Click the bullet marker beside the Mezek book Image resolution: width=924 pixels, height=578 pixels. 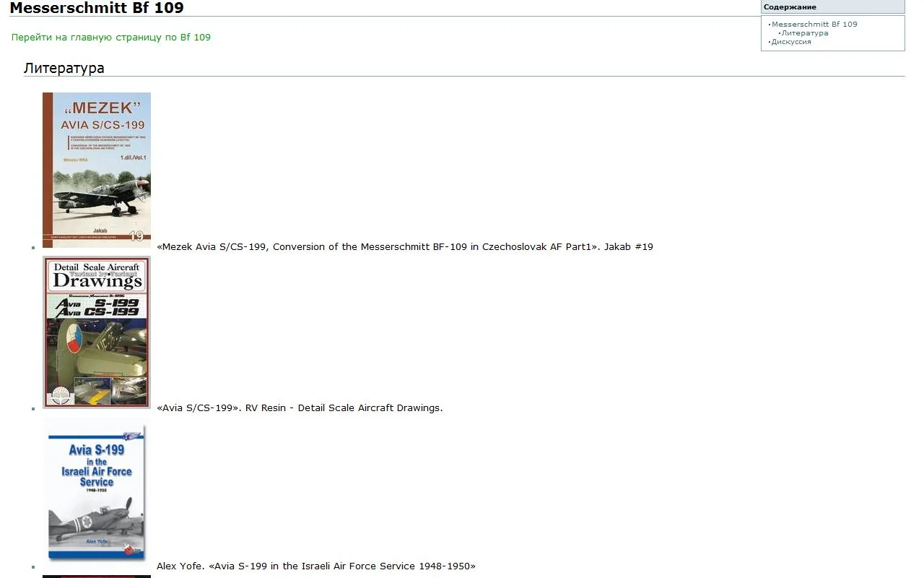tap(33, 248)
